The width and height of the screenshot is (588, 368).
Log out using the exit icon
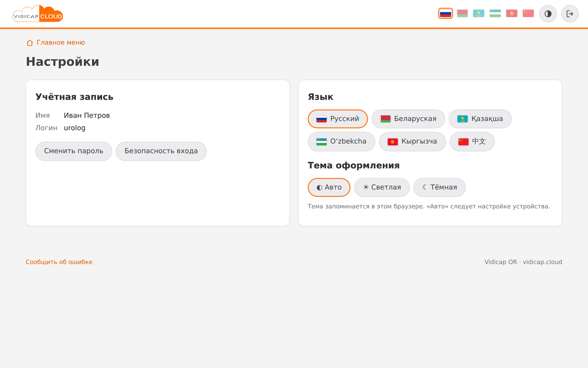(570, 14)
